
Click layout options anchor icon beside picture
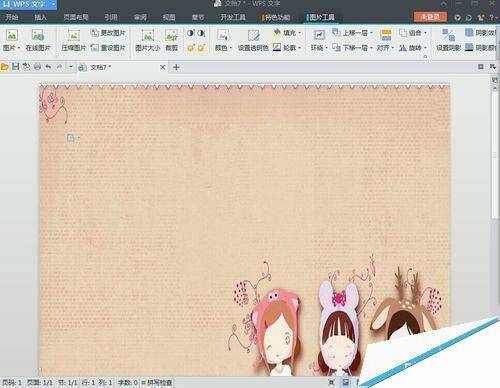[71, 137]
